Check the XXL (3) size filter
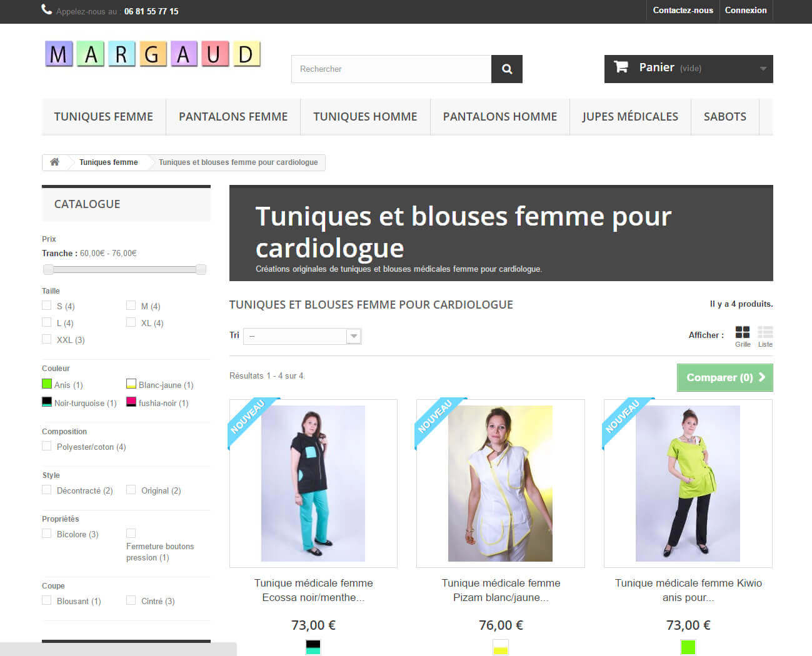The height and width of the screenshot is (656, 812). point(47,339)
